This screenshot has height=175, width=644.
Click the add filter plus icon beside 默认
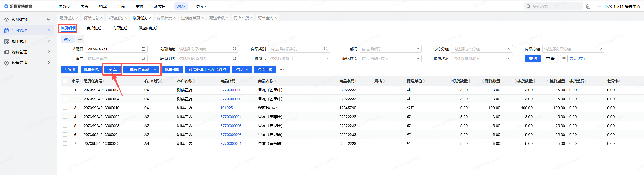tap(80, 39)
